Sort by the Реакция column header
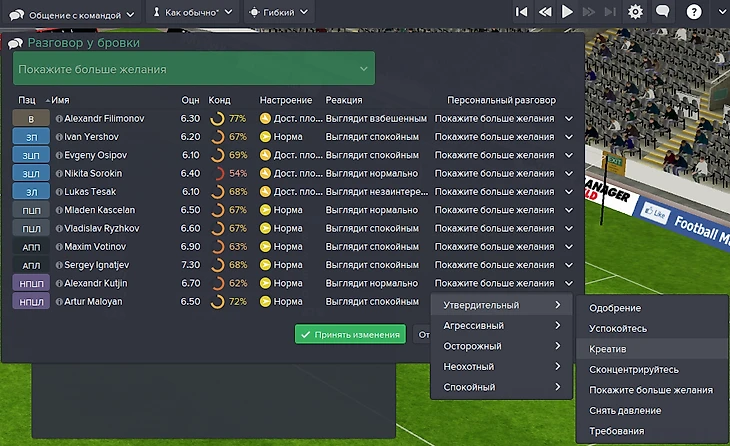 [344, 100]
